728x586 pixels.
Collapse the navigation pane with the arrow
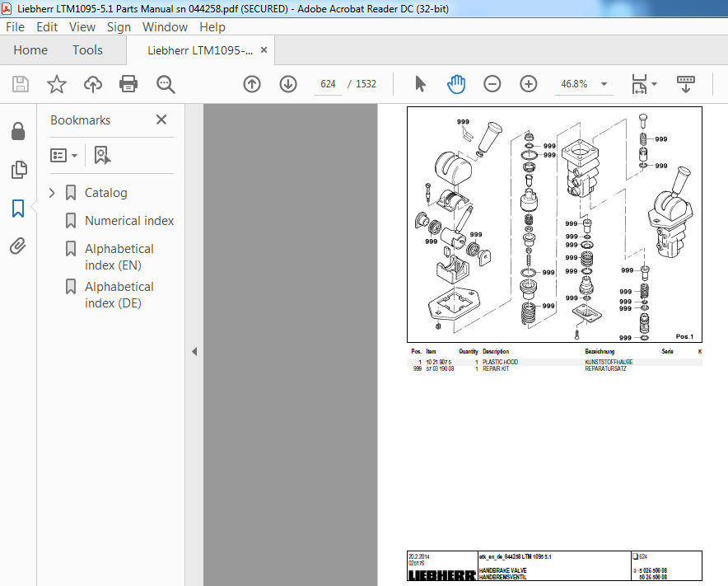tap(194, 352)
